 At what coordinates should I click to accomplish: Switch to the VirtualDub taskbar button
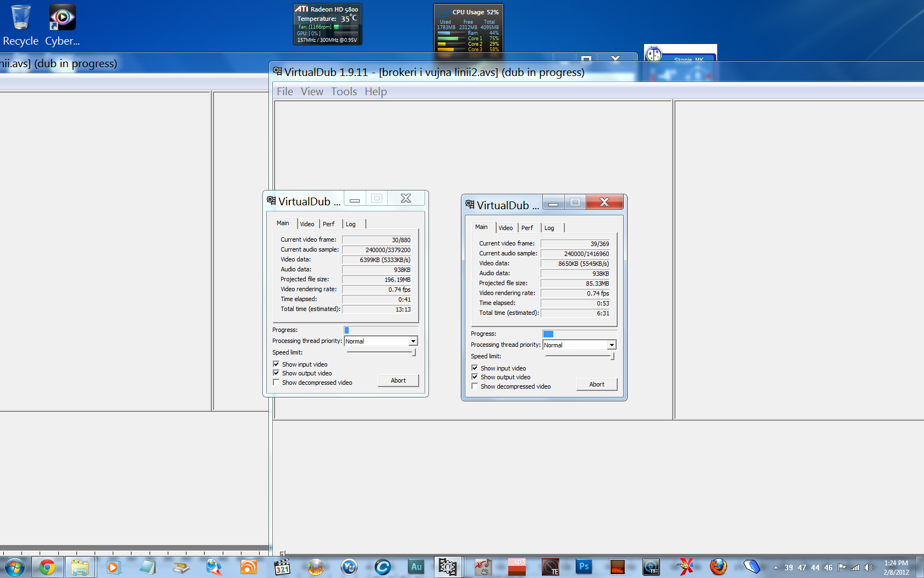(448, 566)
